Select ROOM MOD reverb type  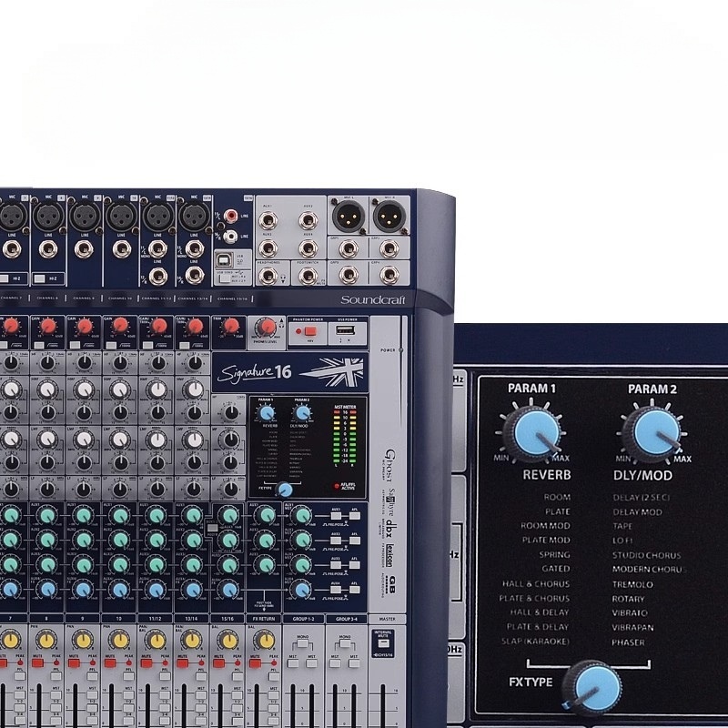click(545, 526)
